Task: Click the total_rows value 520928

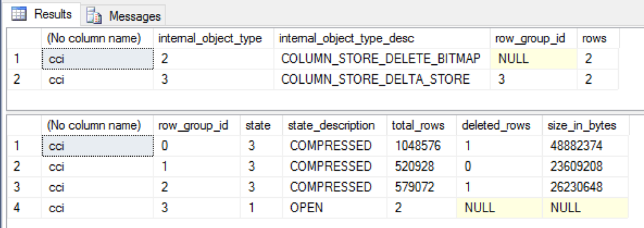Action: 422,166
